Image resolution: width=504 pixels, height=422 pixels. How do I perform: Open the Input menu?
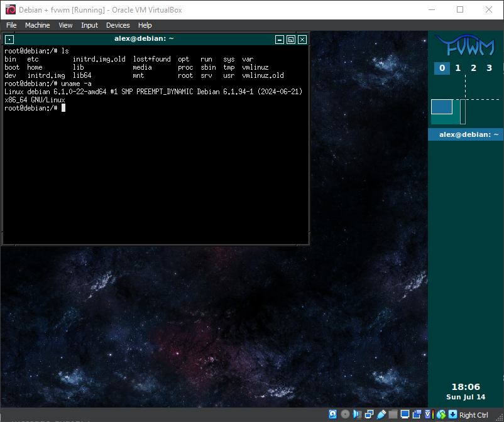point(89,25)
